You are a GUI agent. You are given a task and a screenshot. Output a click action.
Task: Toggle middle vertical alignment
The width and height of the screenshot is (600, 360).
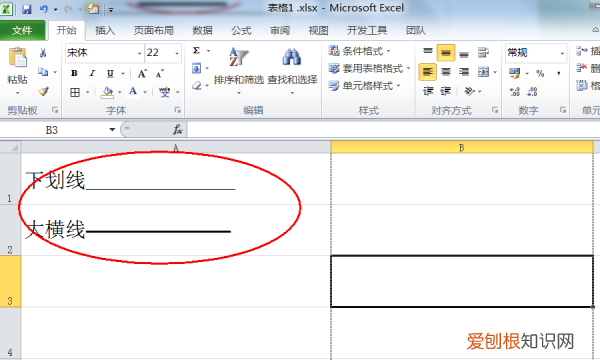pyautogui.click(x=446, y=53)
